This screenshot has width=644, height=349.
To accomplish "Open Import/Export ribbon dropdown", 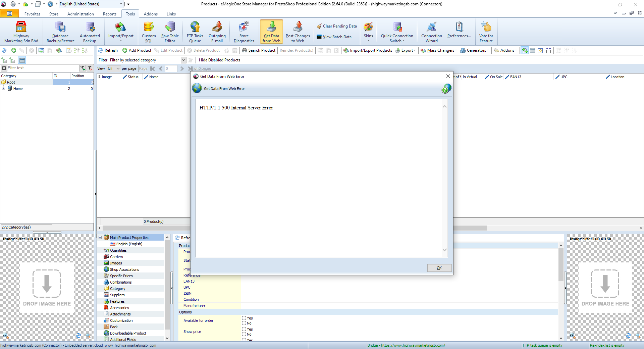I will point(121,32).
